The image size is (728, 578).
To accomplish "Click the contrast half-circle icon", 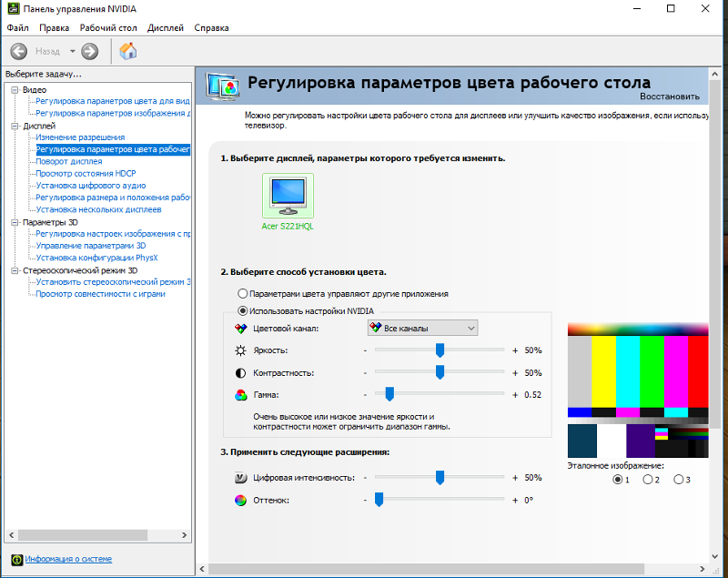I will tap(240, 373).
